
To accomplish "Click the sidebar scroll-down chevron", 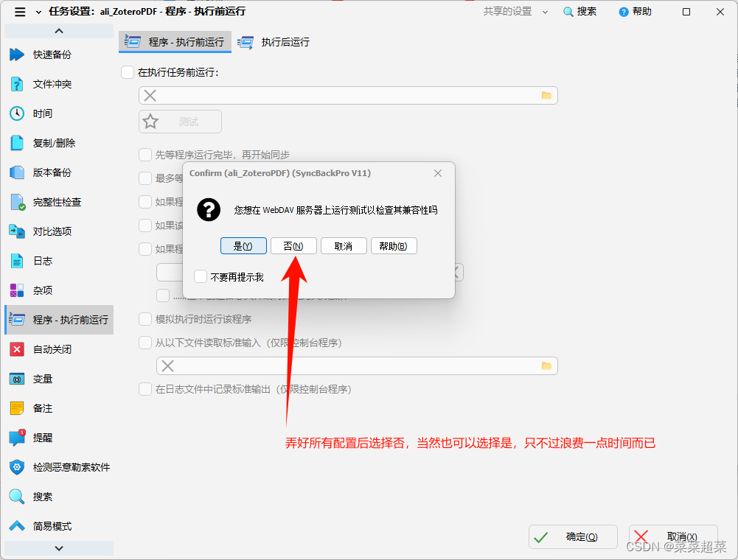I will 59,548.
